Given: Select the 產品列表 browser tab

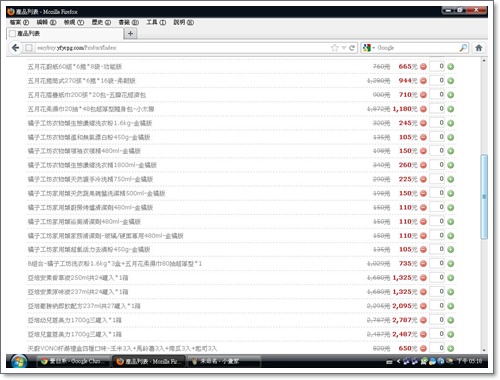Looking at the screenshot, I should [65, 33].
